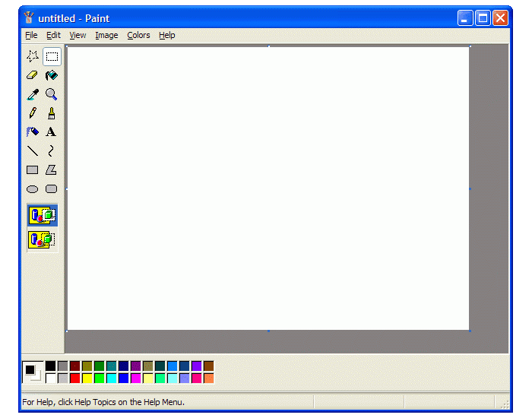
Task: Select the Magnifier tool
Action: (x=51, y=94)
